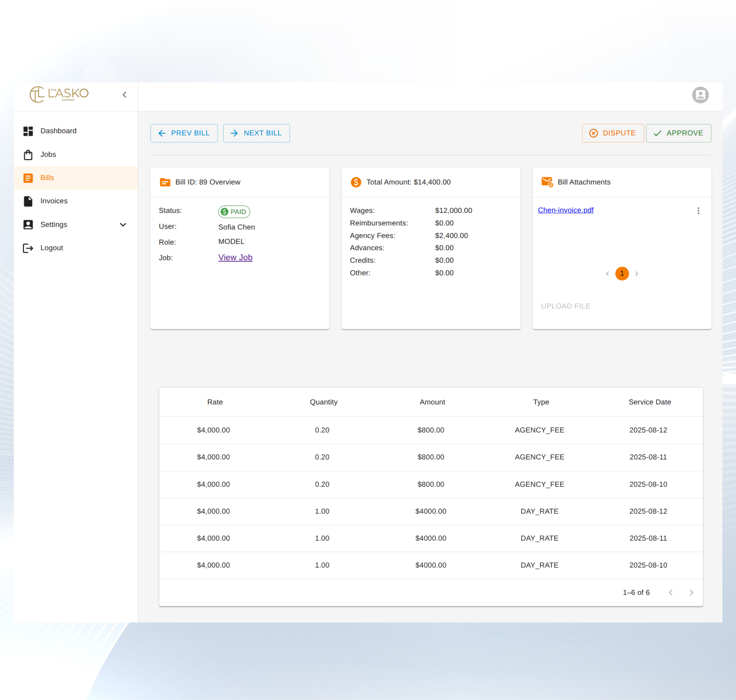Open the three-dot menu for Chen-invoice.pdf

698,211
